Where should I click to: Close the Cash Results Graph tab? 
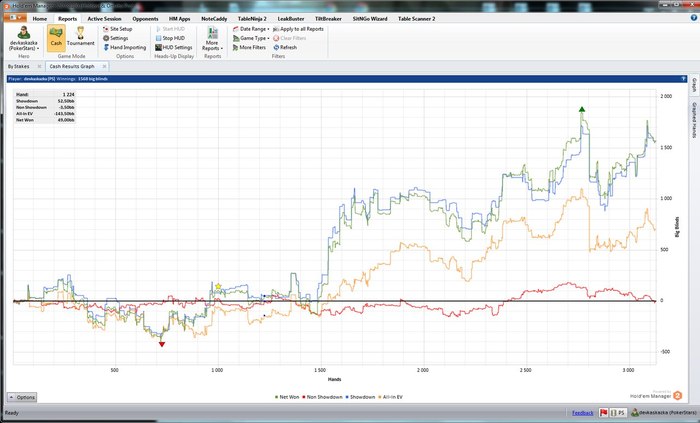click(104, 66)
